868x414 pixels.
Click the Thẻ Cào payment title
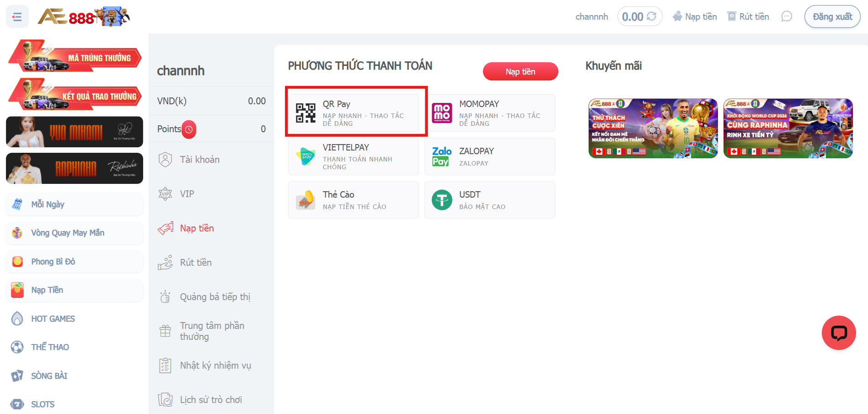[x=338, y=194]
